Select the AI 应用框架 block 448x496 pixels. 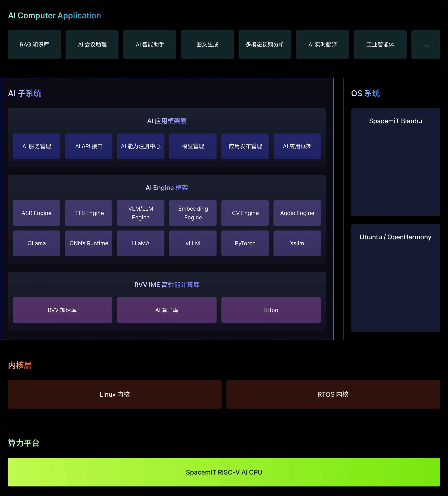(297, 146)
